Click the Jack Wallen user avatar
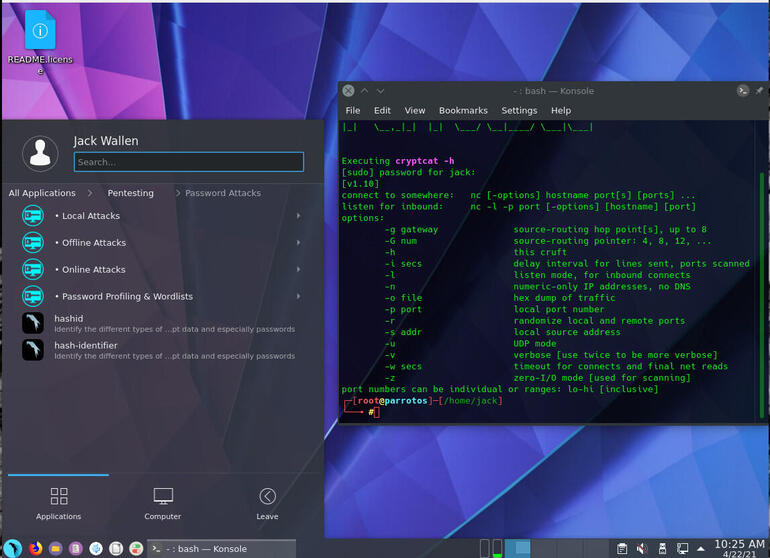This screenshot has height=558, width=770. pyautogui.click(x=40, y=152)
